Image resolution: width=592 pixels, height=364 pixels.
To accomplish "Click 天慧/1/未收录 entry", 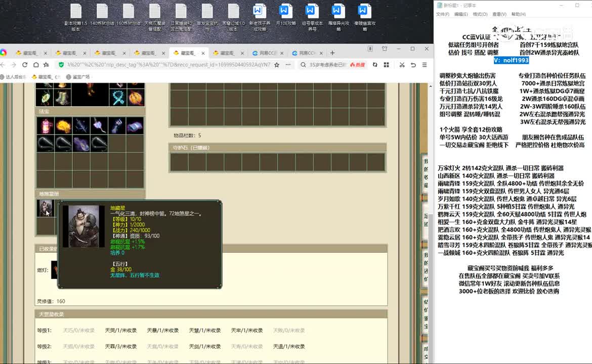I will click(204, 331).
